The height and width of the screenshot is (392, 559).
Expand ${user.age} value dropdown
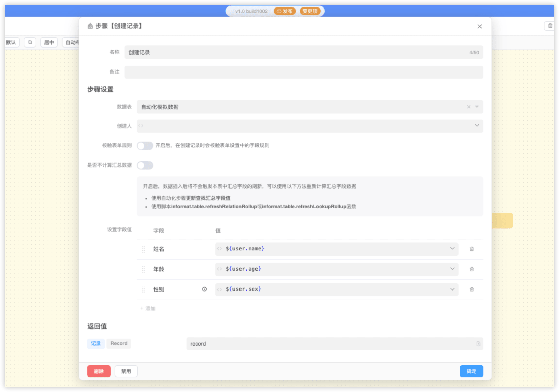tap(452, 269)
